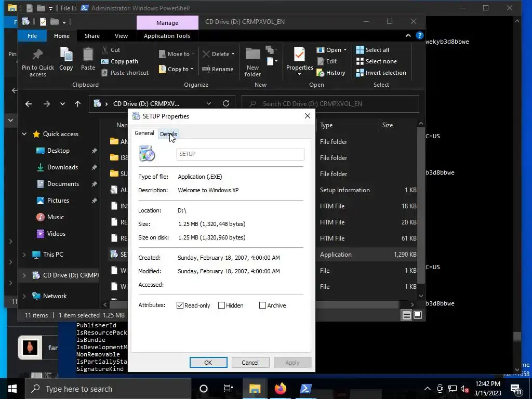This screenshot has height=399, width=532.
Task: Click Paste shortcut in ribbon
Action: pos(125,73)
